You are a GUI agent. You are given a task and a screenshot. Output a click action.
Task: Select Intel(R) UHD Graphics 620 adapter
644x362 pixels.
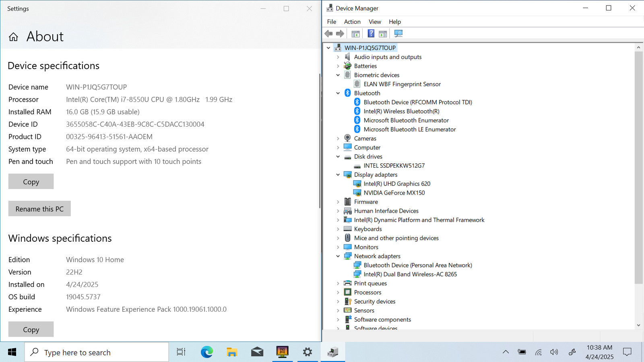(x=397, y=184)
